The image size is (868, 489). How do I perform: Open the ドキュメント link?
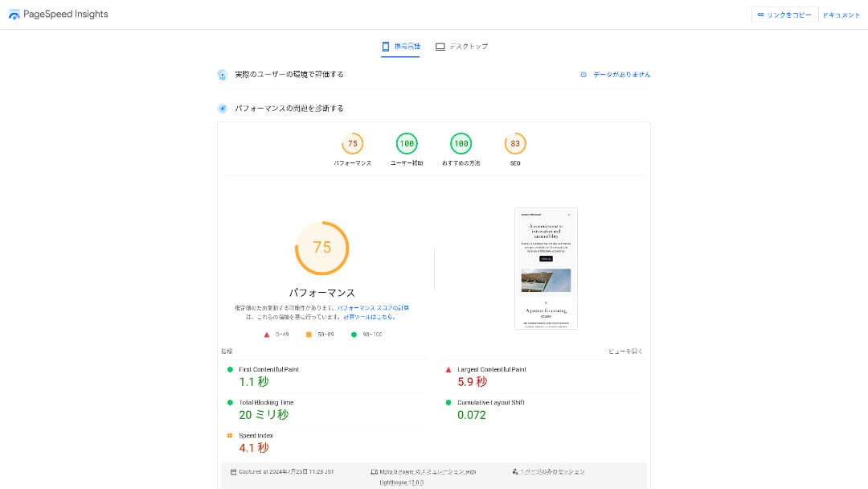[841, 14]
